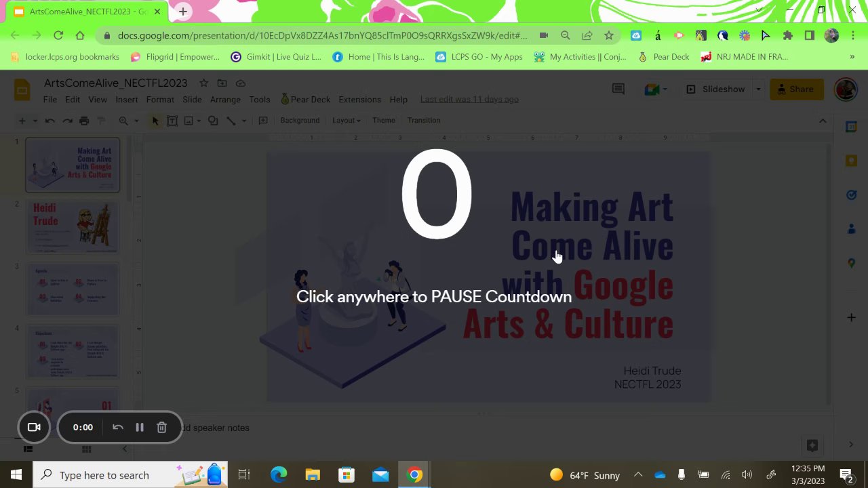
Task: Click the Paint format icon
Action: coord(101,121)
